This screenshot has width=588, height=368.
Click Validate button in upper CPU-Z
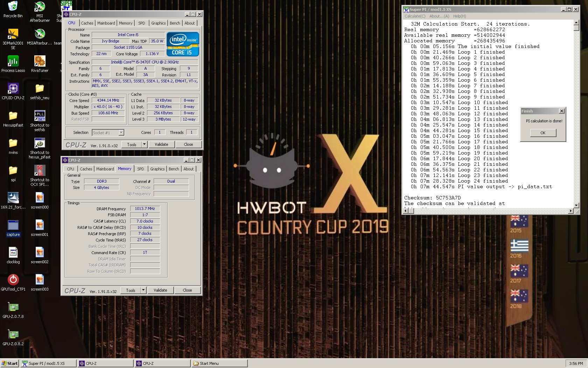161,144
